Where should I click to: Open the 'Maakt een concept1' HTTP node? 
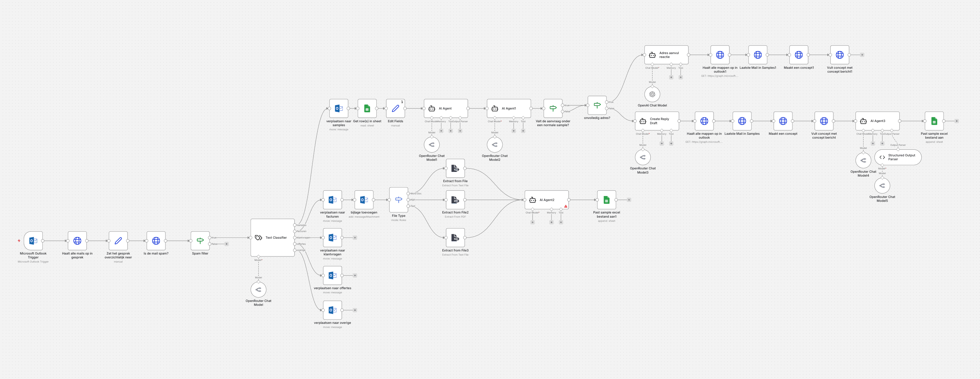pos(798,55)
